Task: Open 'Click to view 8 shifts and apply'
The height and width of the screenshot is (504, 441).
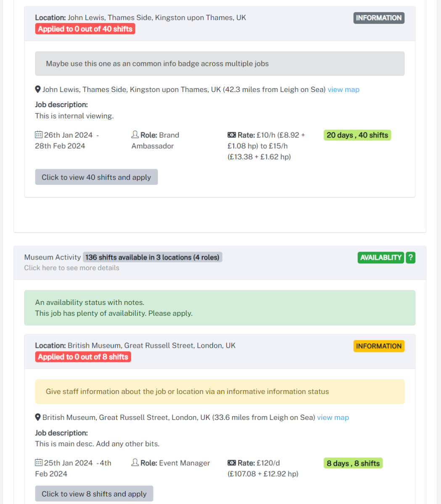Action: (94, 494)
